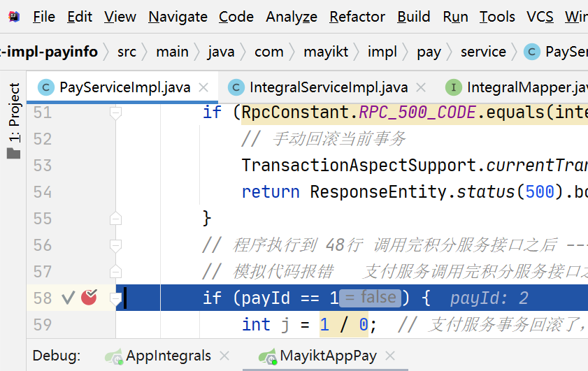This screenshot has width=588, height=371.
Task: Click the checkmark icon on line 58
Action: click(69, 298)
